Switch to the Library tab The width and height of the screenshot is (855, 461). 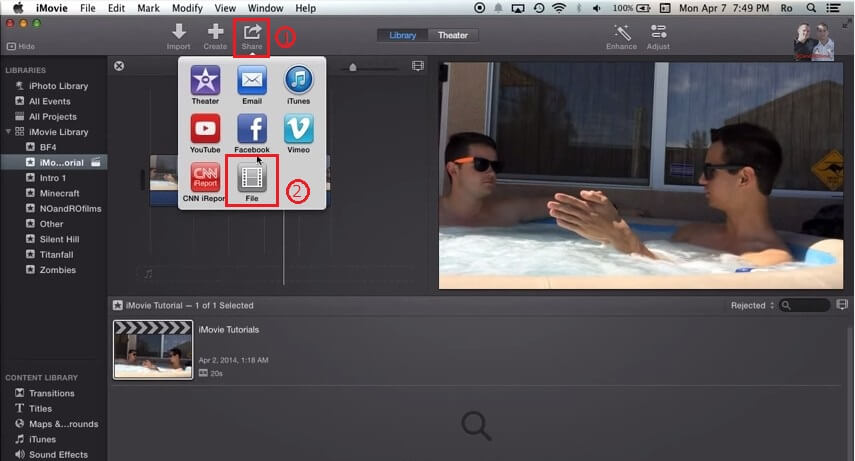click(x=402, y=35)
